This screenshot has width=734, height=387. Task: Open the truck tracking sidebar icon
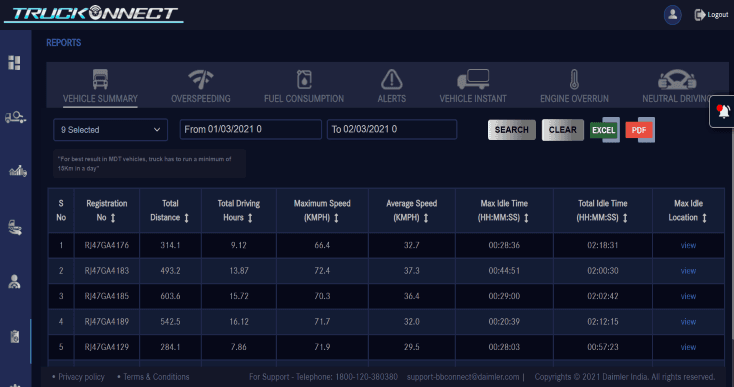point(15,117)
